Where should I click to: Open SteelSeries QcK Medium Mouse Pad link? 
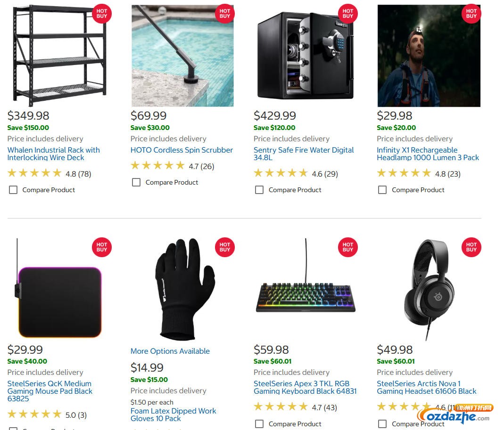coord(50,391)
